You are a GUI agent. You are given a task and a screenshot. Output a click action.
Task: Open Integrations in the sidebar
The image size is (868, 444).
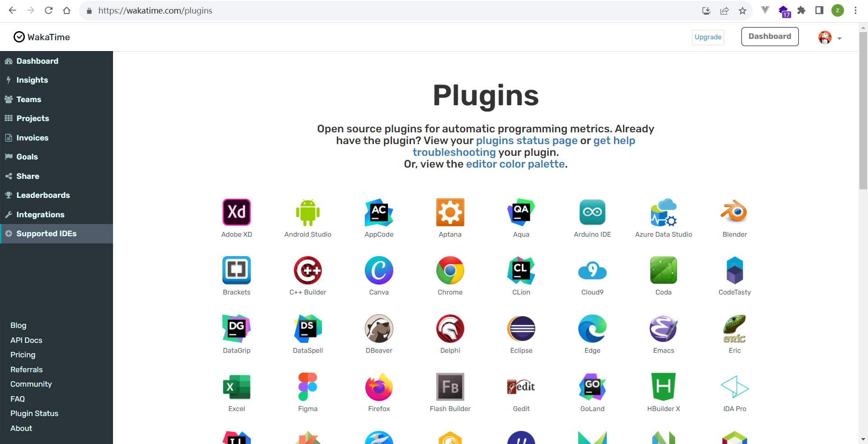coord(57,215)
